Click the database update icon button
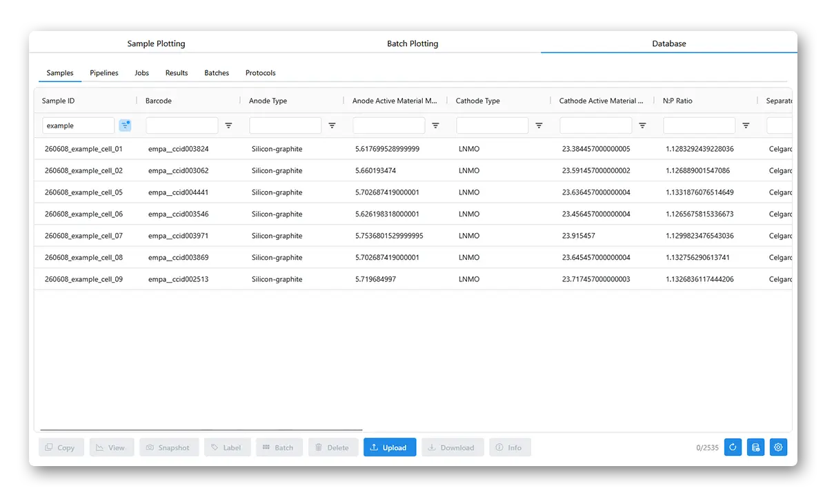 [755, 447]
